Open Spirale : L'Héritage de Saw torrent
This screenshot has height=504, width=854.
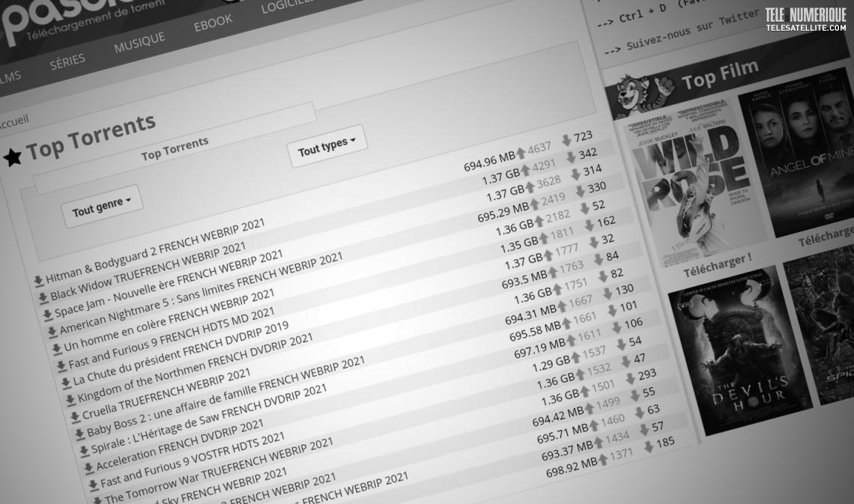[x=209, y=419]
